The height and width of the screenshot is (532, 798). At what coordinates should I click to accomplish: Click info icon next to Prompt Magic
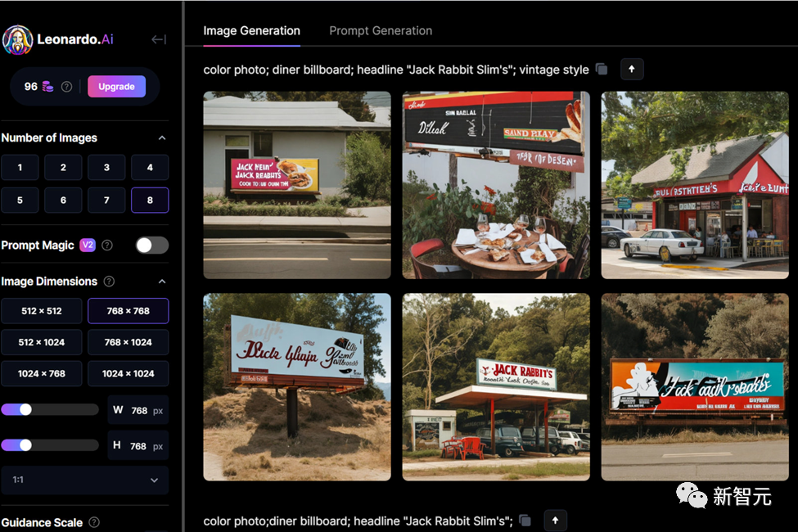pyautogui.click(x=107, y=246)
